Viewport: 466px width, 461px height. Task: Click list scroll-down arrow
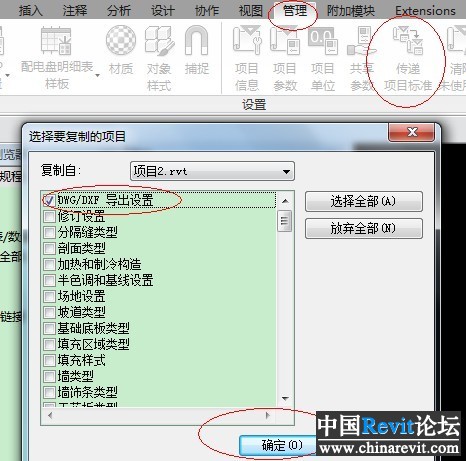pyautogui.click(x=285, y=398)
